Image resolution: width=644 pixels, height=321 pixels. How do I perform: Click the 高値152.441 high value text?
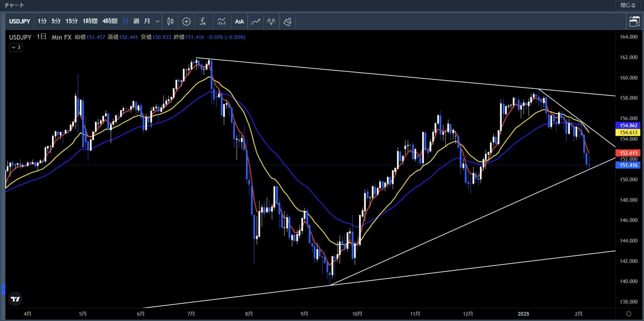(x=123, y=37)
